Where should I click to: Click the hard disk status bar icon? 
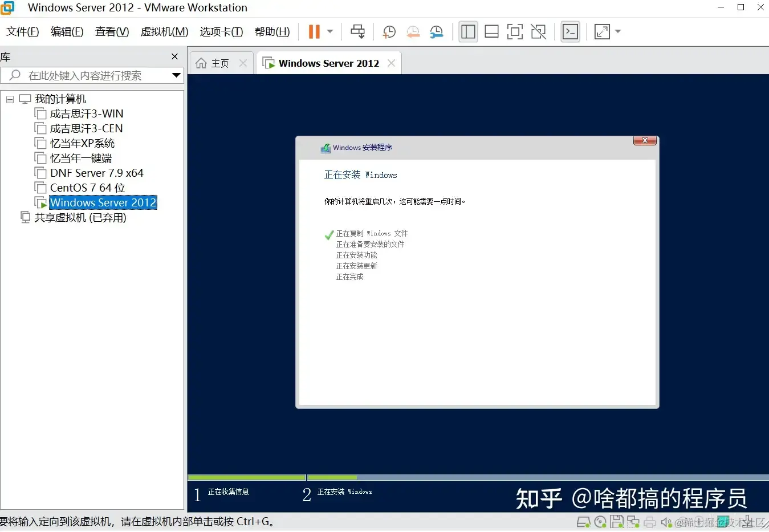(x=583, y=522)
